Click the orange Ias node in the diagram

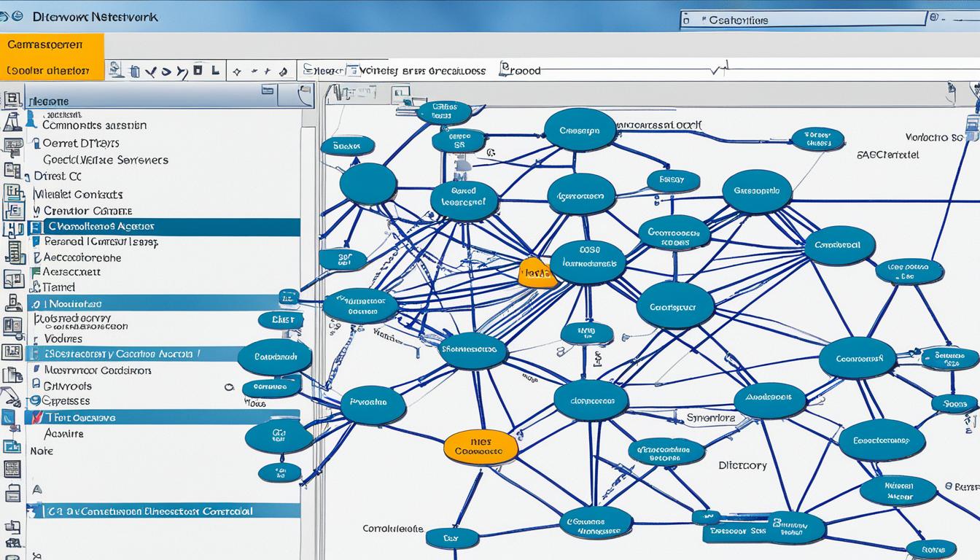pyautogui.click(x=537, y=273)
